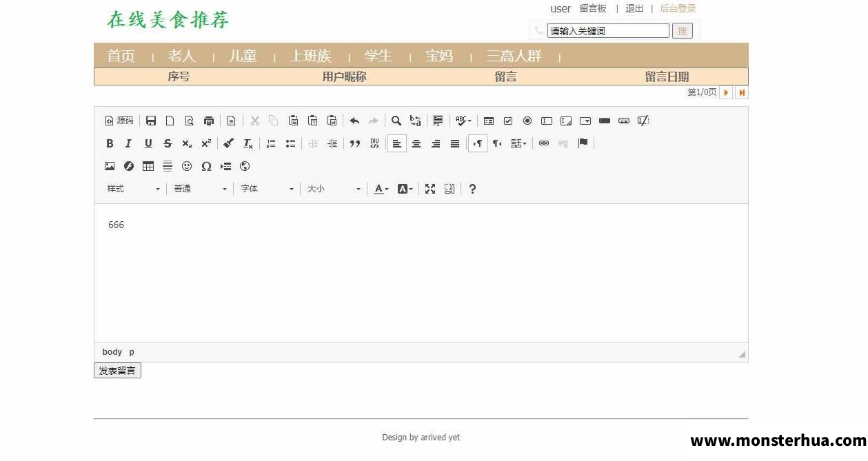Open the text color dropdown
Viewport: 868px width, 461px height.
381,189
